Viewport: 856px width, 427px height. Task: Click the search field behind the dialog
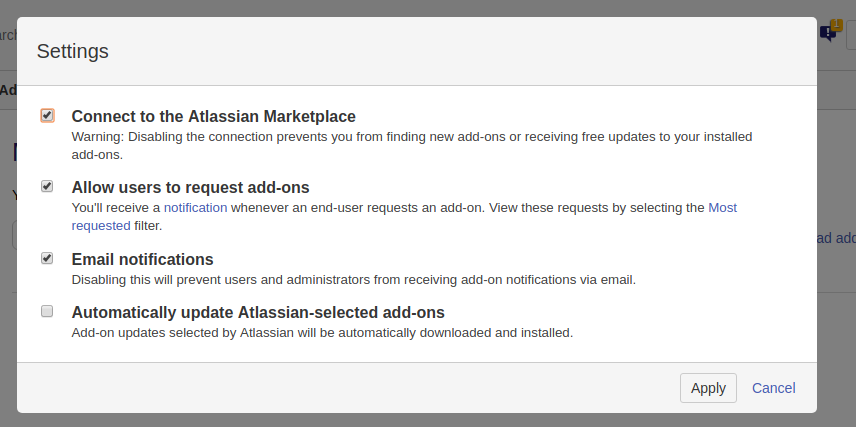point(8,35)
